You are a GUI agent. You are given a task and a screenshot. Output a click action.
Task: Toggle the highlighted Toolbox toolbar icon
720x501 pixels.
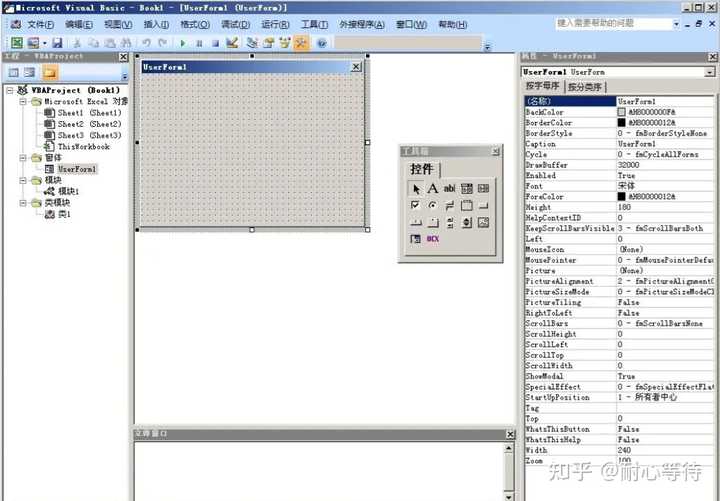point(301,43)
